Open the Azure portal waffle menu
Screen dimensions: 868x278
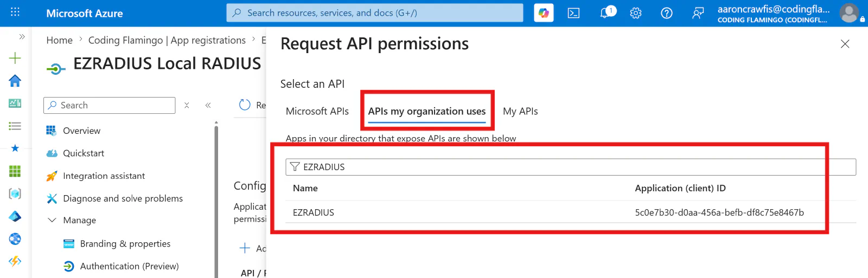tap(15, 12)
